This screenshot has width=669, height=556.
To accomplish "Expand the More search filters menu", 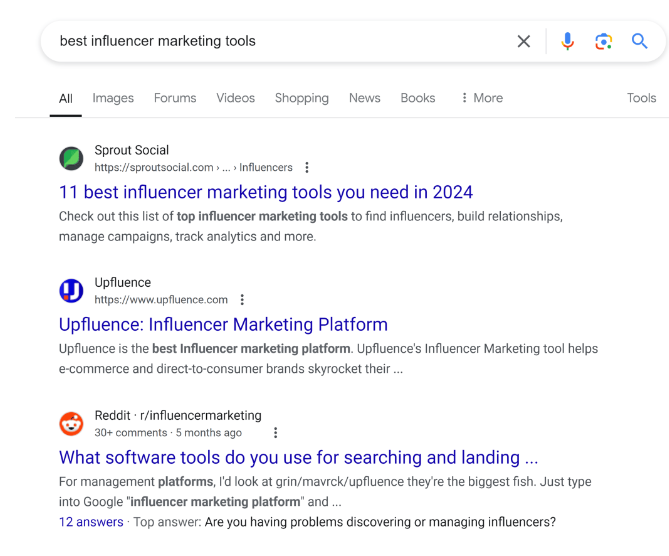I will 480,98.
